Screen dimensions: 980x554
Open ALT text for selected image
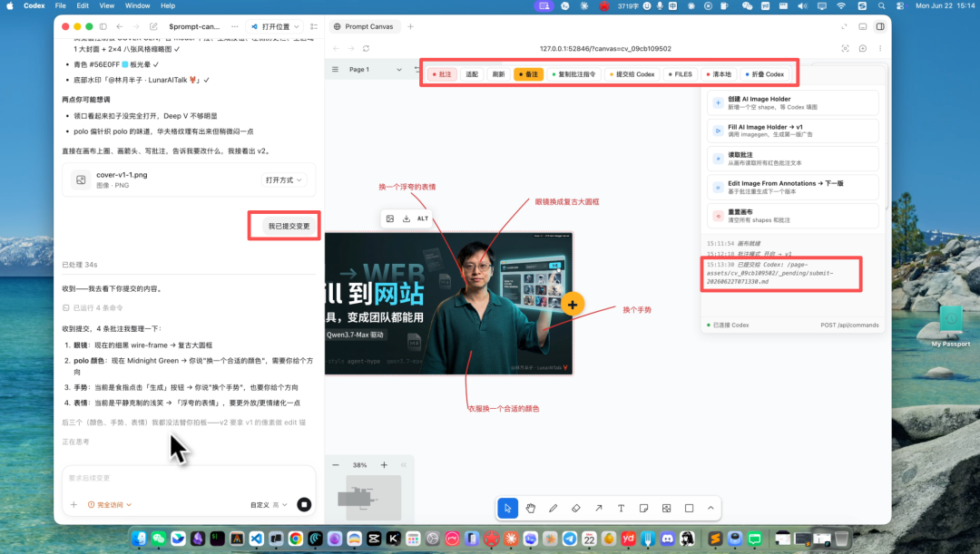tap(423, 219)
